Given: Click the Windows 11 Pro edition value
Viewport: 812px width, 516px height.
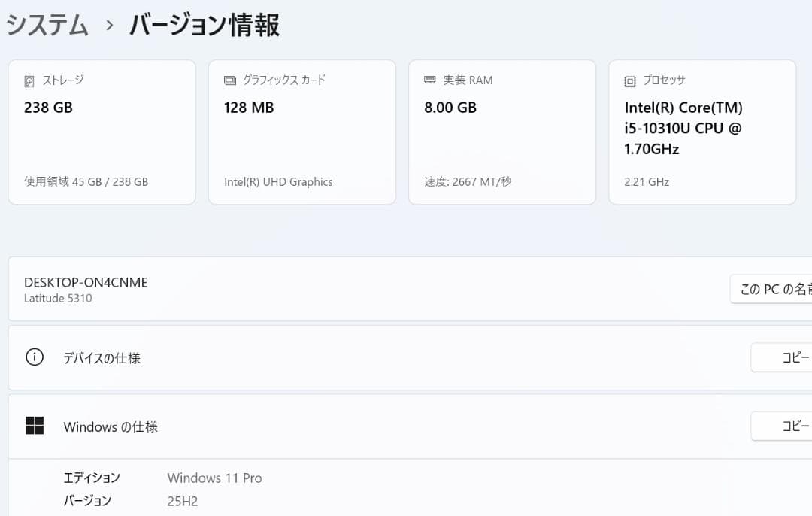Looking at the screenshot, I should coord(214,478).
